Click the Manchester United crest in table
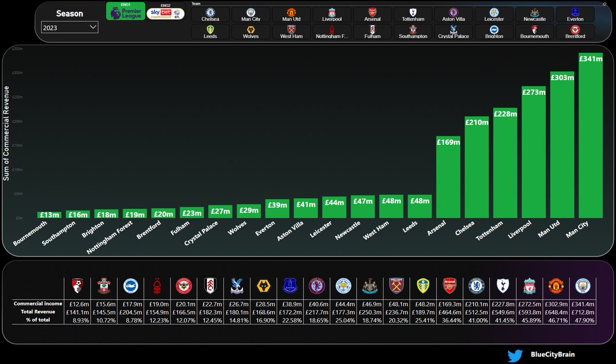The height and width of the screenshot is (364, 616). pyautogui.click(x=555, y=285)
